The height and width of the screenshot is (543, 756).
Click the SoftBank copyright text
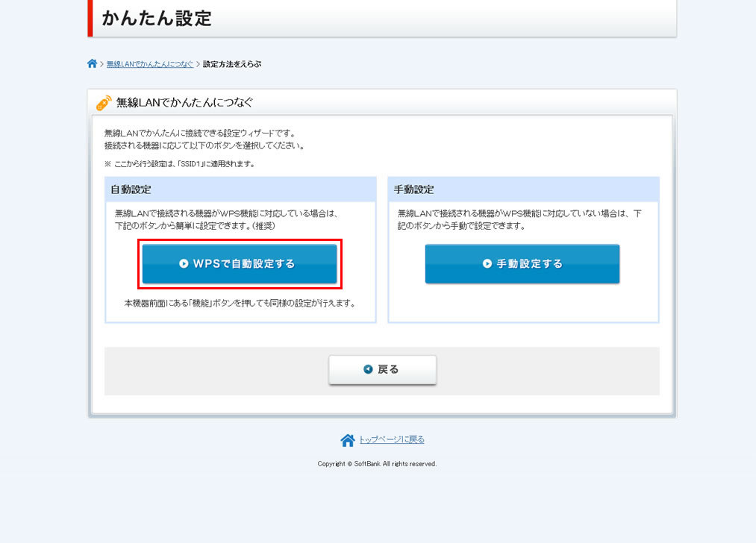pyautogui.click(x=377, y=464)
